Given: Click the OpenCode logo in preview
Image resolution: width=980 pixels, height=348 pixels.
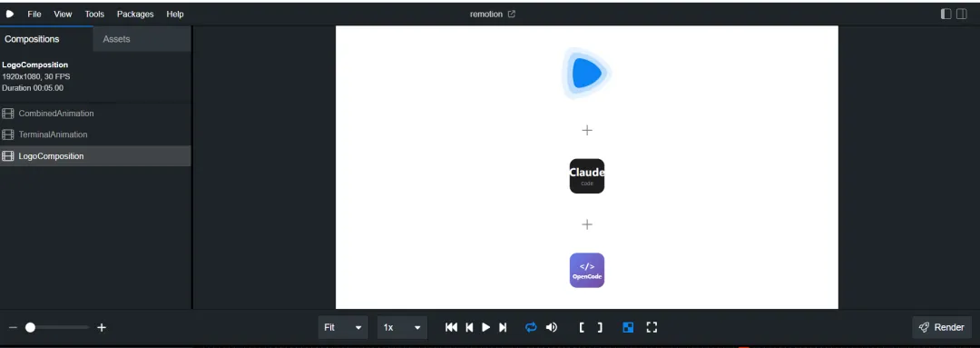Looking at the screenshot, I should 587,271.
